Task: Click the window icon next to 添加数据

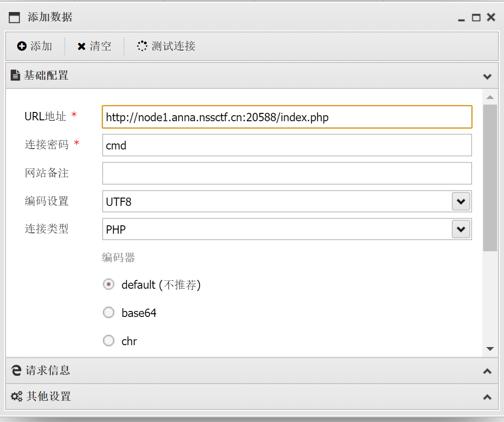Action: click(14, 18)
